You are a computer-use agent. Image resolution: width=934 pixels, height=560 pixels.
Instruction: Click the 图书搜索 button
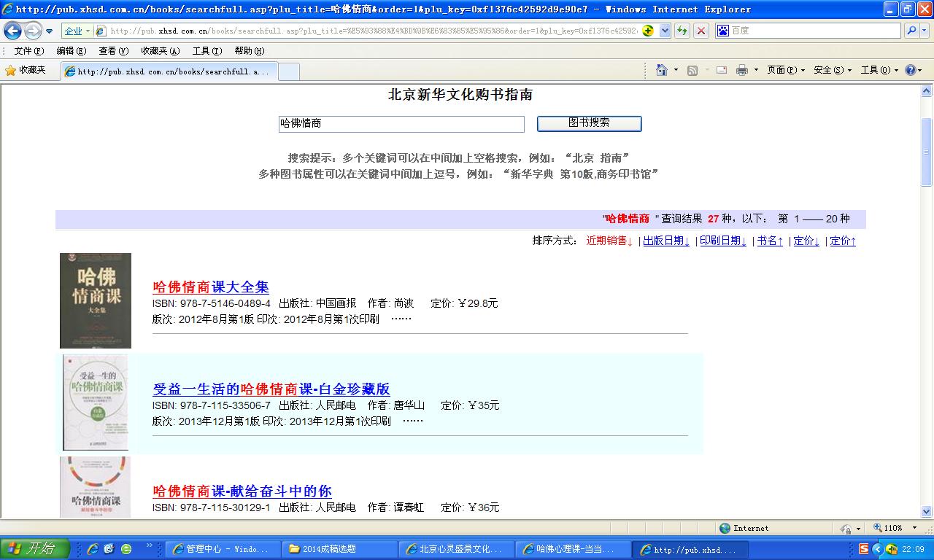[x=590, y=123]
